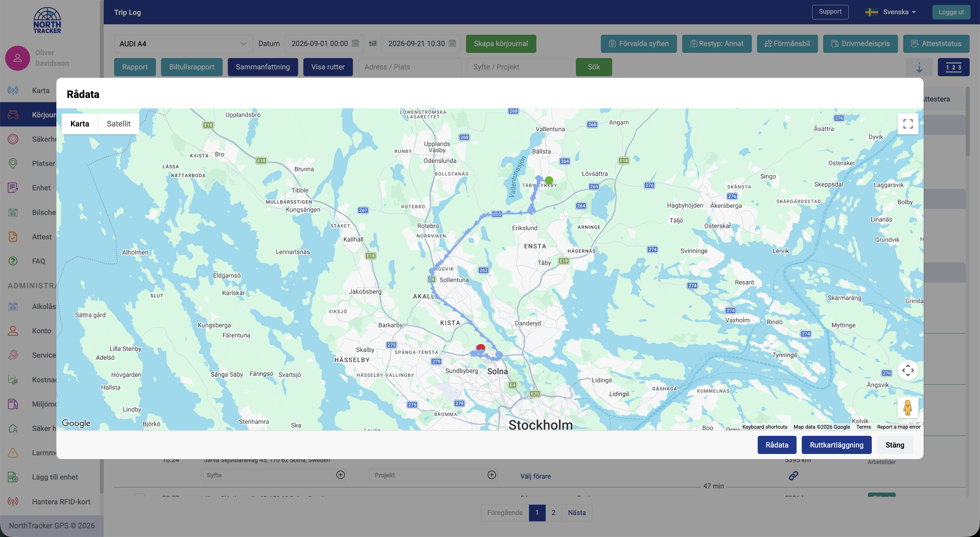Open the Bilschema calendar icon
The height and width of the screenshot is (537, 980).
coord(13,212)
